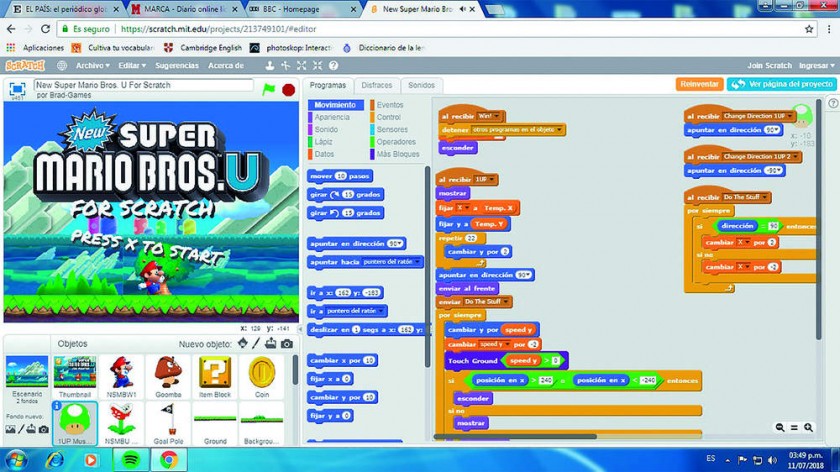Open Chrome from the taskbar
840x472 pixels.
tap(169, 460)
